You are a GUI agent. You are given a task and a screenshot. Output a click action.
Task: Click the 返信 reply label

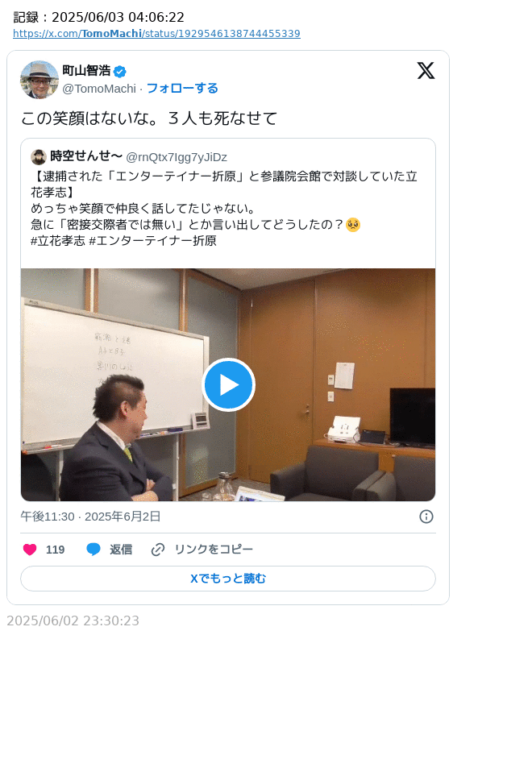pyautogui.click(x=121, y=550)
